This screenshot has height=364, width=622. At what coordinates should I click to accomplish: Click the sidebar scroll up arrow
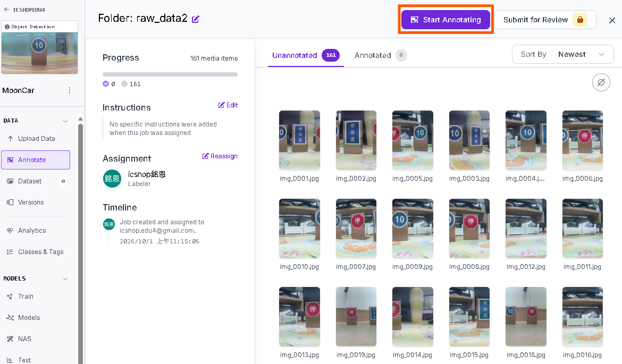click(x=80, y=119)
